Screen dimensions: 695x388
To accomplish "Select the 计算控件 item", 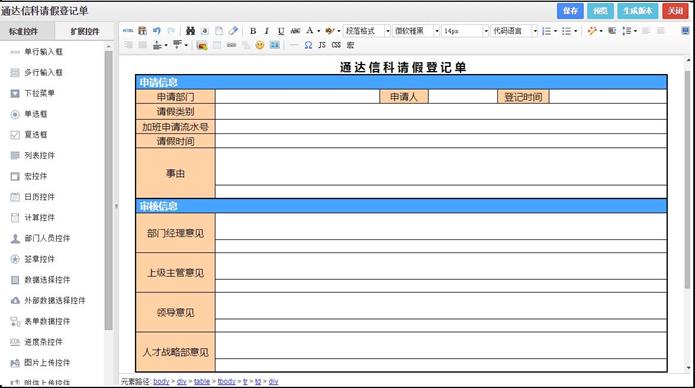I will point(39,217).
